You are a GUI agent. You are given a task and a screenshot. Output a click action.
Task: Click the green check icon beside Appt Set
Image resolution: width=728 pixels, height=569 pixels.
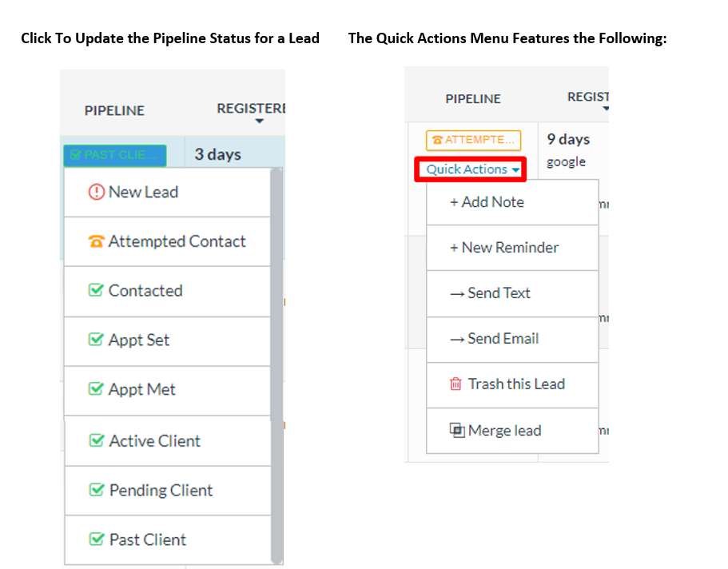pyautogui.click(x=96, y=340)
